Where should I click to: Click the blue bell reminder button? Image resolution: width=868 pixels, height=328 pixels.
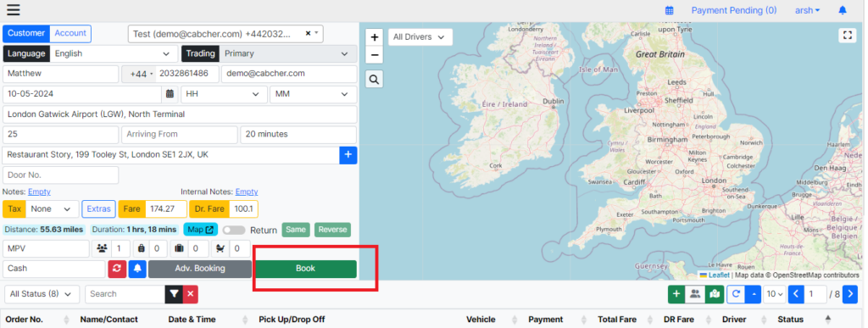(x=137, y=269)
